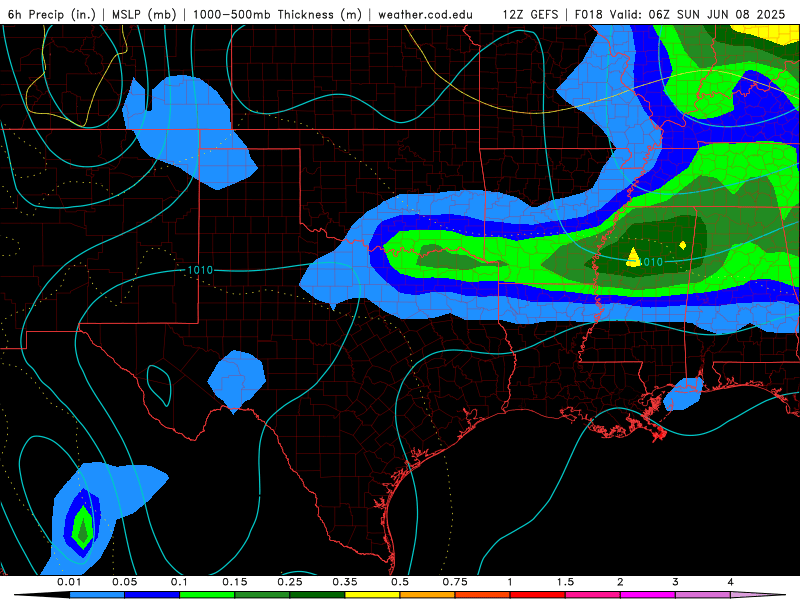This screenshot has height=600, width=800.
Task: Click the small yellow precipitation dot in Alabama
Action: (683, 245)
